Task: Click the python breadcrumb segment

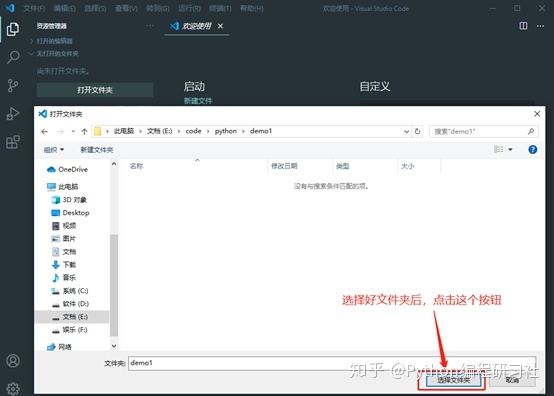Action: [226, 131]
